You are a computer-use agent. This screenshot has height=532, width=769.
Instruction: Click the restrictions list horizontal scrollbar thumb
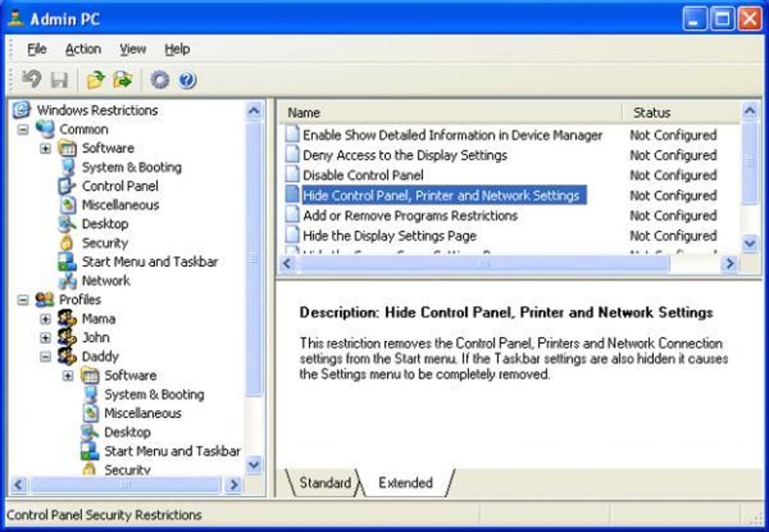click(x=483, y=263)
